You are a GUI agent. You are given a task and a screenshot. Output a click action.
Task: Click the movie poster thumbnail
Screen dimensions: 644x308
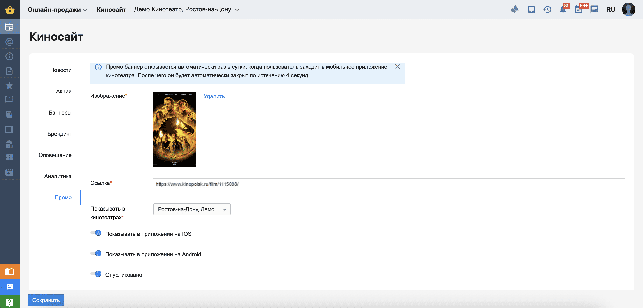point(174,129)
